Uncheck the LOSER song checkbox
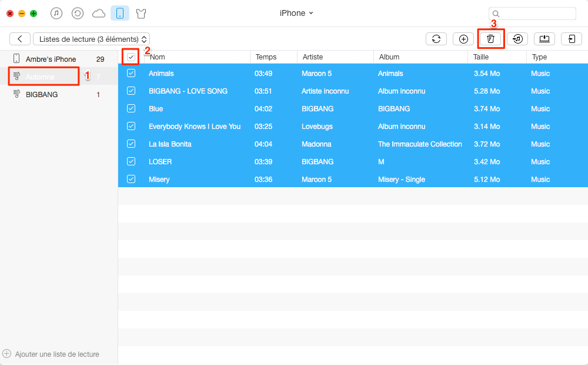Screen dimensions: 588x365 pyautogui.click(x=131, y=161)
